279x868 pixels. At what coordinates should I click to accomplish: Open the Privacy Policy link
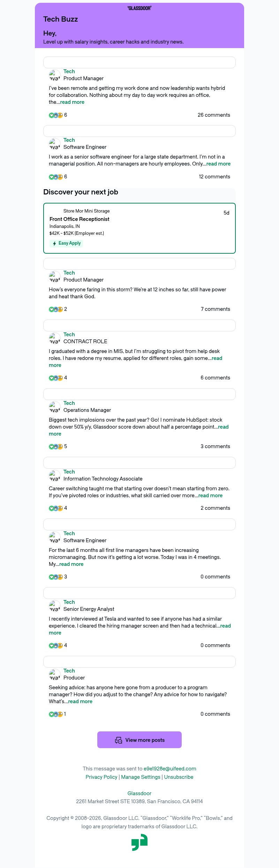pos(101,777)
